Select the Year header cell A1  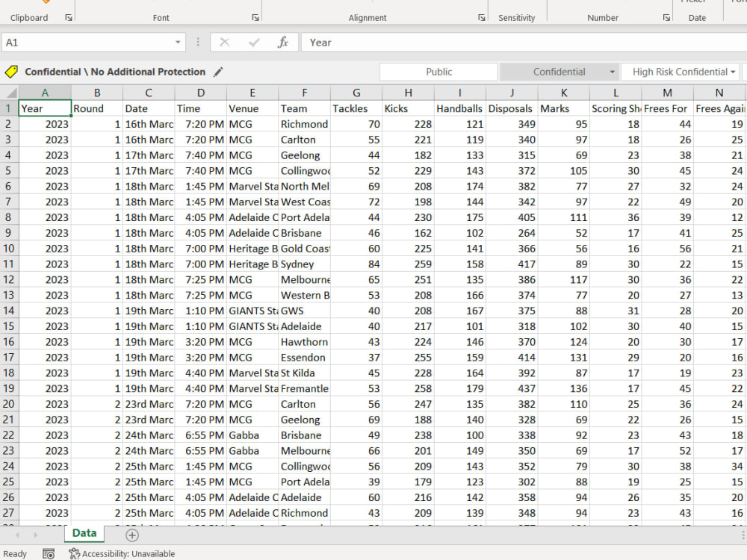pyautogui.click(x=45, y=108)
